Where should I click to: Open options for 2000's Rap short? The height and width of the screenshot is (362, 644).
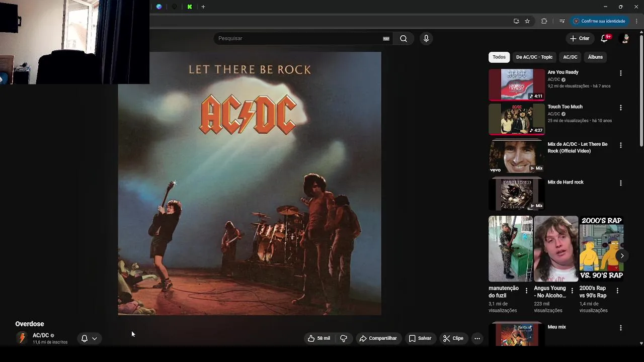pyautogui.click(x=617, y=291)
